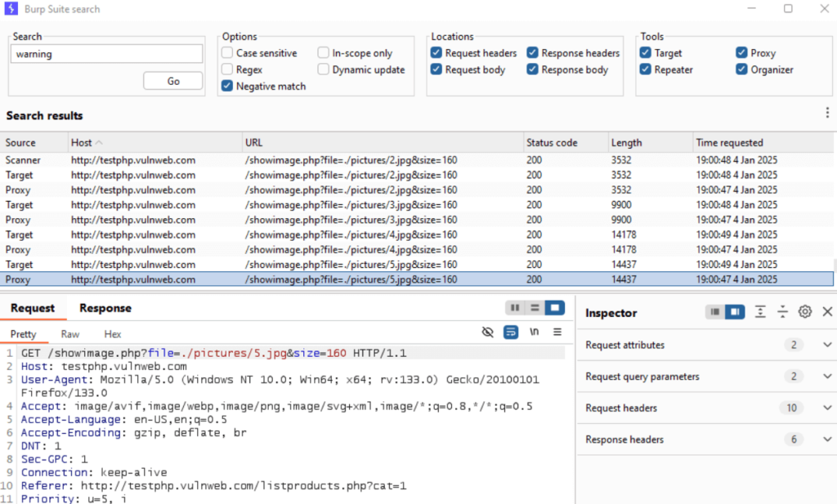
Task: Select the Raw view tab
Action: [70, 334]
